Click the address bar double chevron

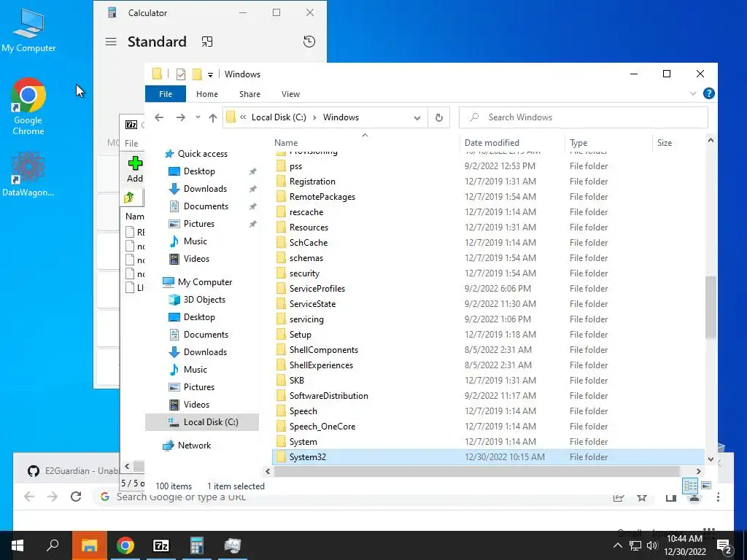(x=243, y=117)
